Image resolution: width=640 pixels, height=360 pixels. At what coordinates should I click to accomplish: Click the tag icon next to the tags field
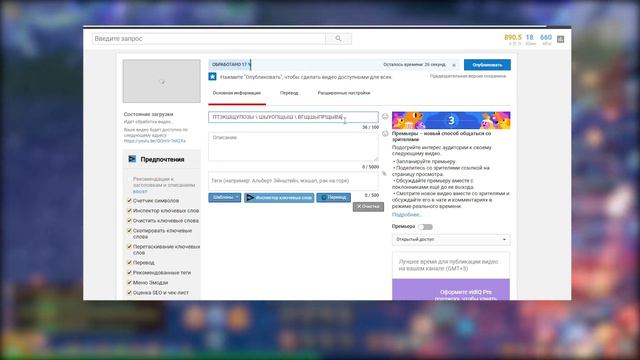(384, 173)
